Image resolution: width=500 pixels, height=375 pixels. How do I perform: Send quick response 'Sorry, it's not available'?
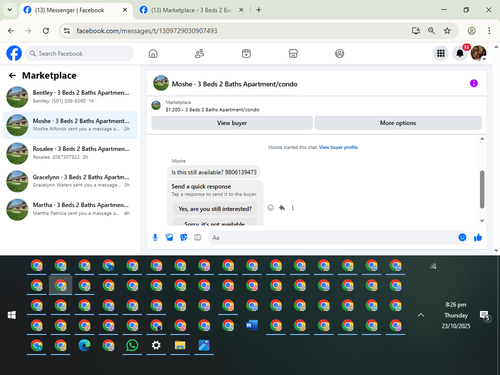click(215, 223)
